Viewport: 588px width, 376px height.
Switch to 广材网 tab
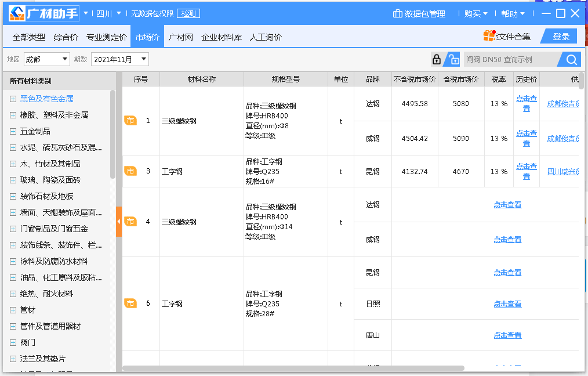tap(181, 37)
